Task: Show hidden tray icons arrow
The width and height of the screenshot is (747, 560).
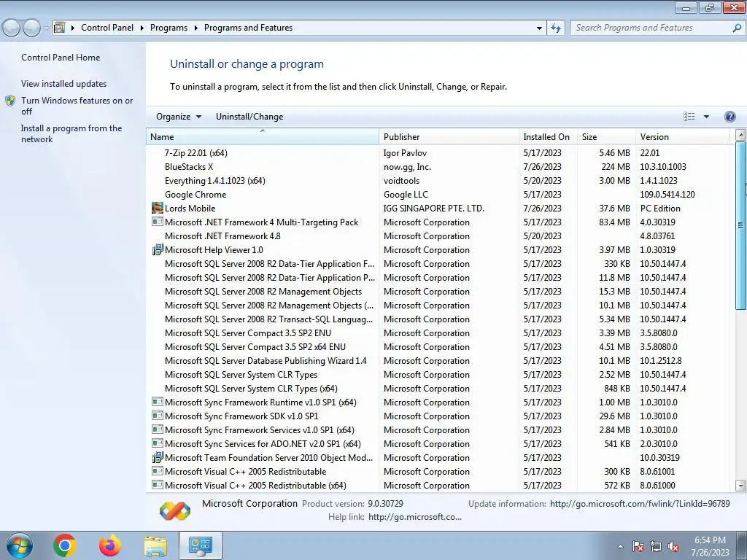Action: point(620,546)
